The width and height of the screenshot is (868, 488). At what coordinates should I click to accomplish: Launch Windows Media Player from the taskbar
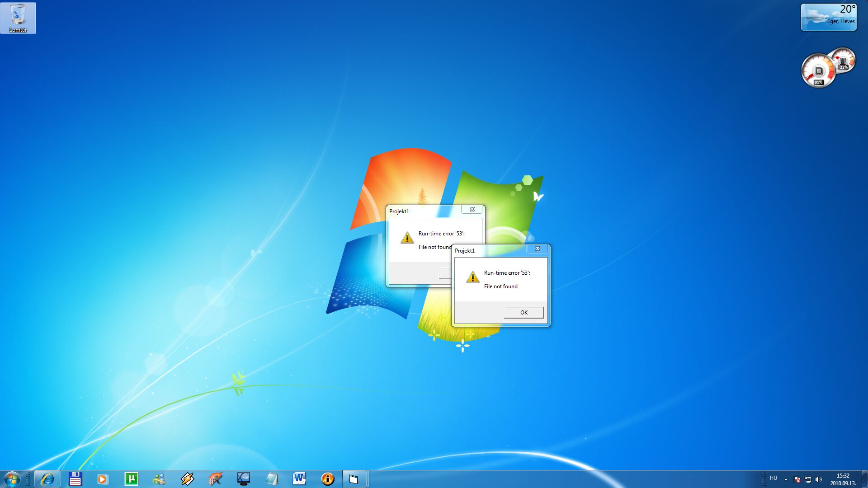pos(103,479)
